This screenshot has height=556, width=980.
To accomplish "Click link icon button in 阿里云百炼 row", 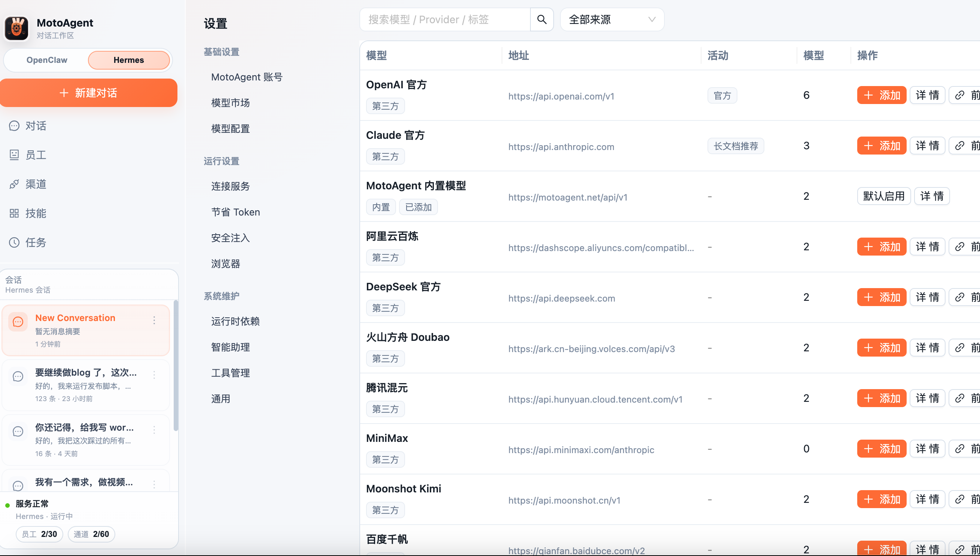I will coord(965,247).
